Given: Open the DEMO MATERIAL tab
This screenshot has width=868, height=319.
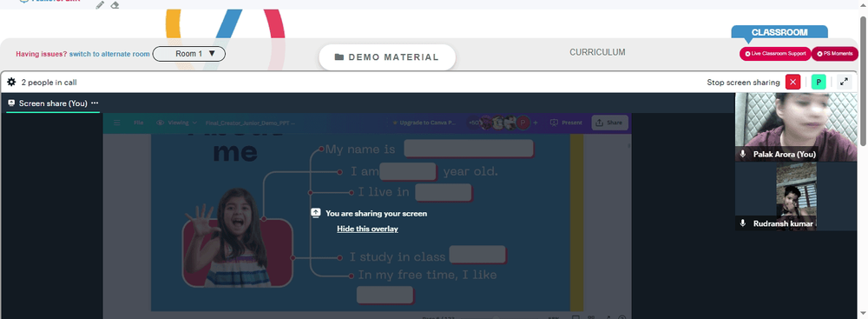Looking at the screenshot, I should click(387, 57).
